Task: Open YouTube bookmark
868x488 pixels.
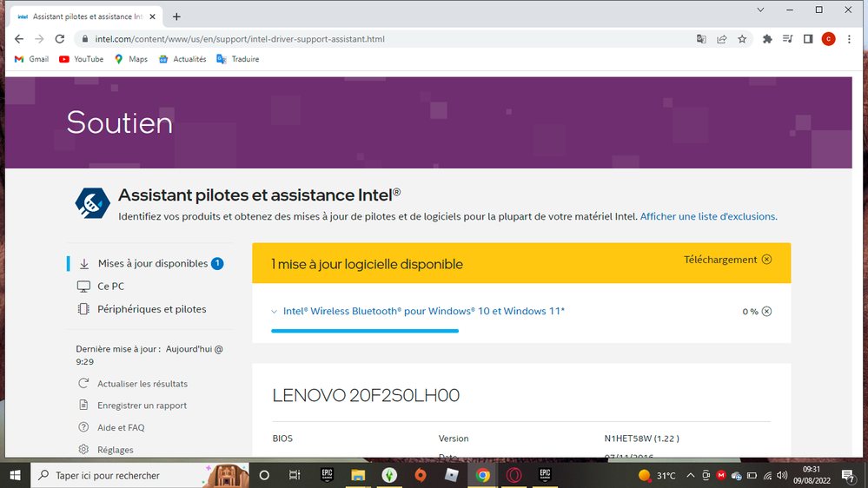Action: click(x=82, y=59)
